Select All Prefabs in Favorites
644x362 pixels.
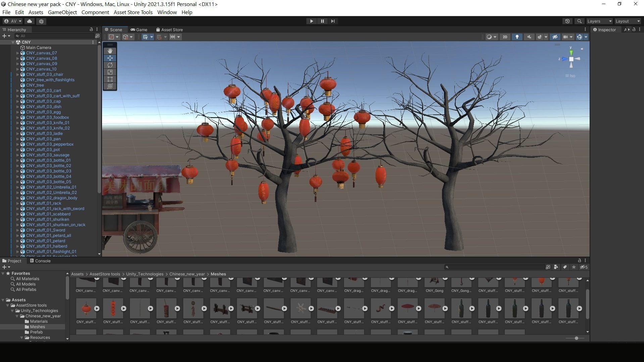click(x=26, y=290)
